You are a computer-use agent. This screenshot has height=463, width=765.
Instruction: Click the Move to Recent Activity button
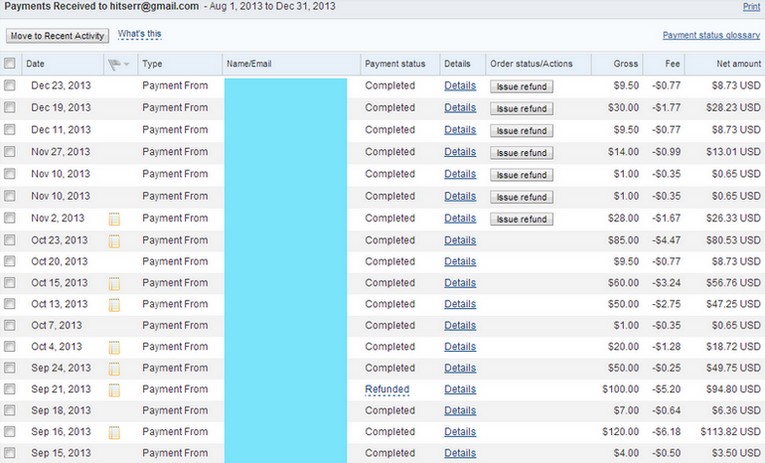[58, 36]
